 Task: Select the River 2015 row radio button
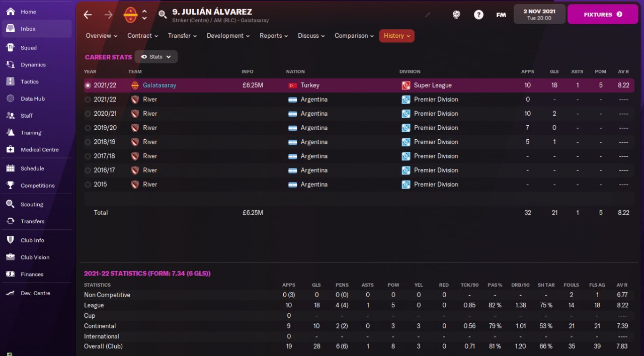[x=88, y=185]
